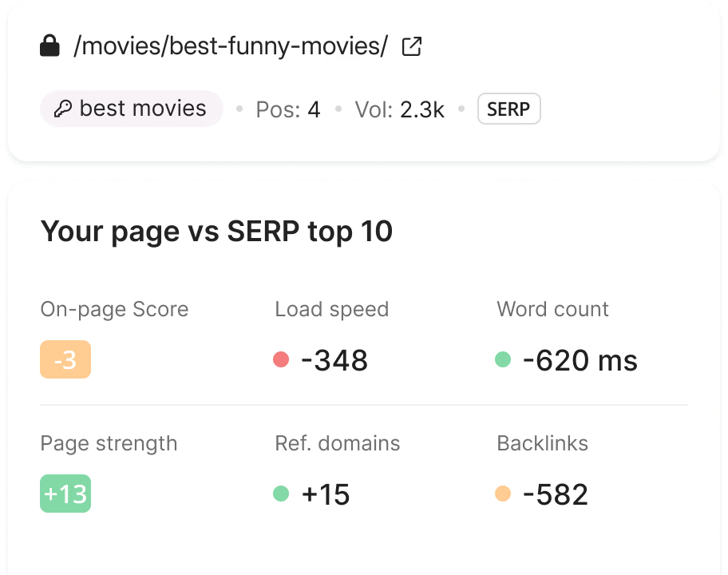Viewport: 728px width, 575px height.
Task: Select the Page strength +13 badge
Action: pyautogui.click(x=65, y=494)
